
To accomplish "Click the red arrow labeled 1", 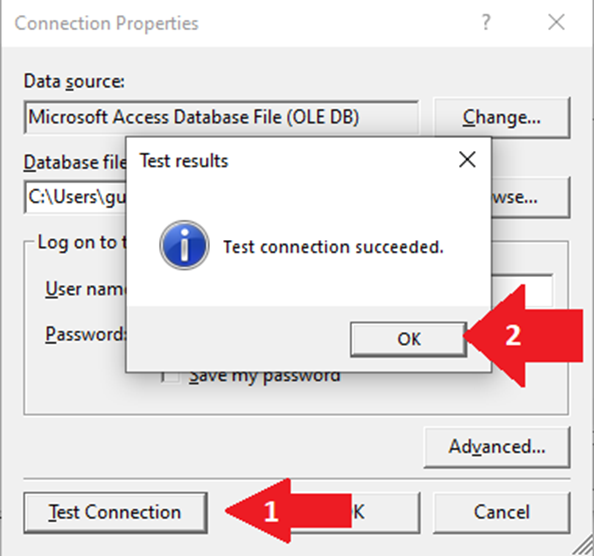I will pos(288,511).
